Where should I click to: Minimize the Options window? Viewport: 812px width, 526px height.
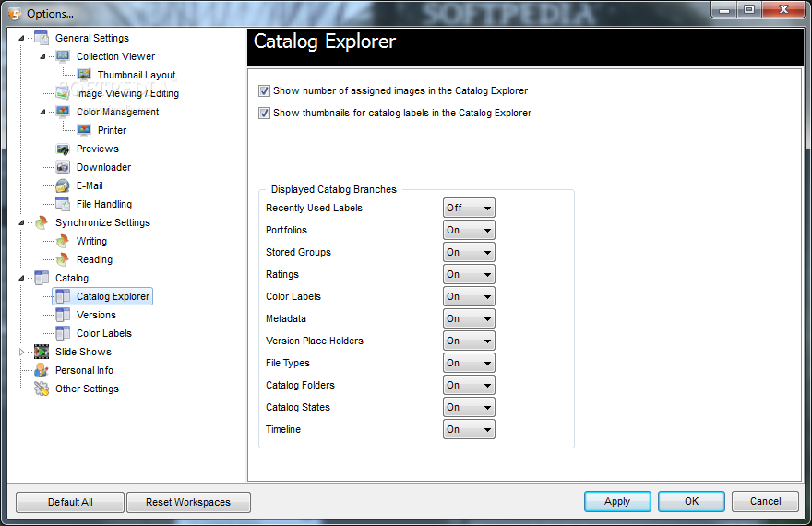[x=725, y=9]
